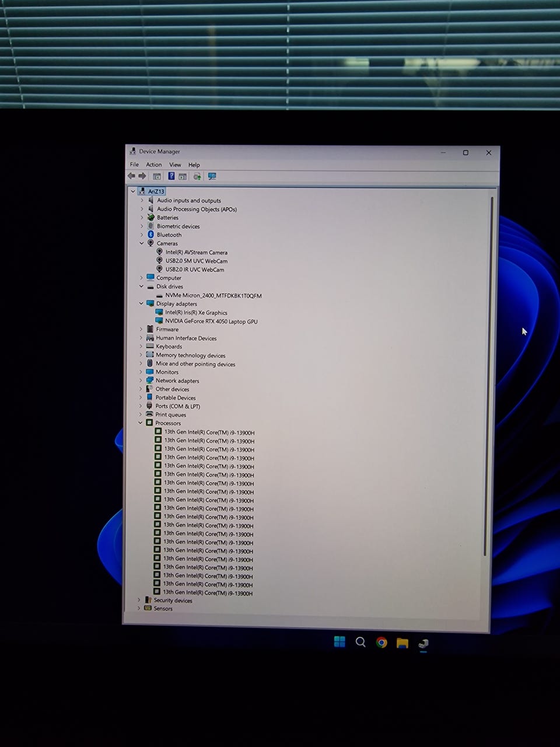Select the Security devices icon

click(x=148, y=600)
